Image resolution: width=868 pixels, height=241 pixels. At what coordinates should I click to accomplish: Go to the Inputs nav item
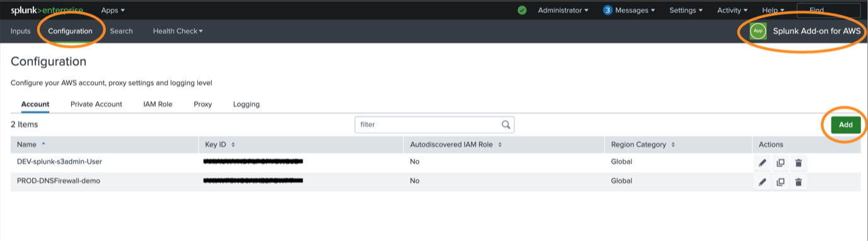click(20, 31)
